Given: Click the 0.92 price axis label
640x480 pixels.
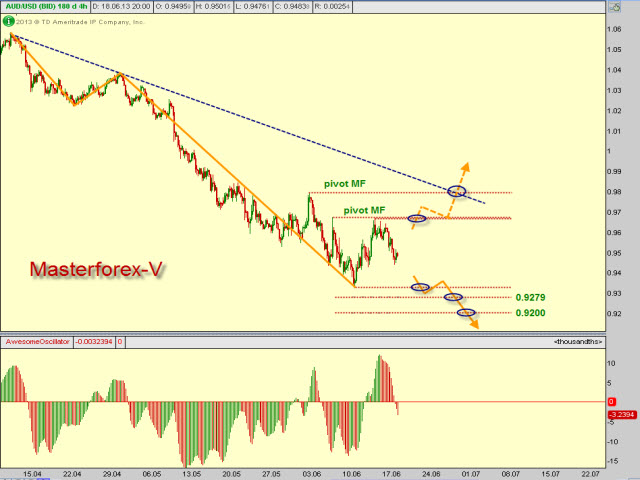Looking at the screenshot, I should [614, 313].
